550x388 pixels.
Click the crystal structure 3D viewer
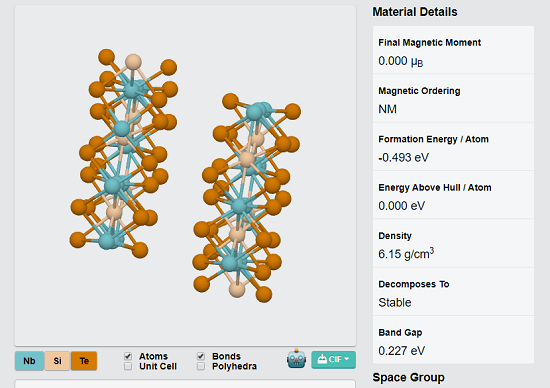tap(185, 175)
